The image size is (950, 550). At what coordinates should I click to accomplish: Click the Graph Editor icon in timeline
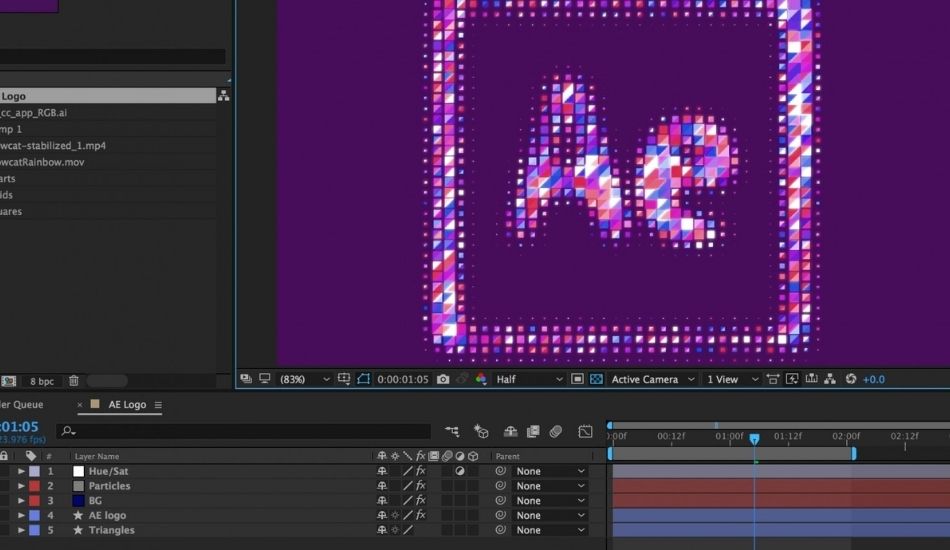tap(585, 432)
